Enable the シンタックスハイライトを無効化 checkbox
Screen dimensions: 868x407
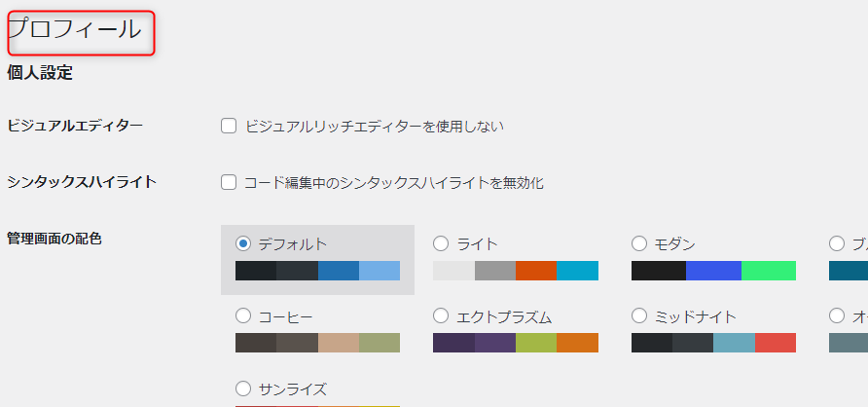(x=230, y=182)
